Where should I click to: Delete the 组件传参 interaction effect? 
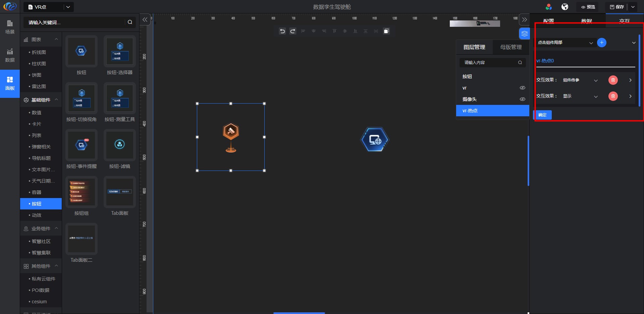click(x=613, y=80)
